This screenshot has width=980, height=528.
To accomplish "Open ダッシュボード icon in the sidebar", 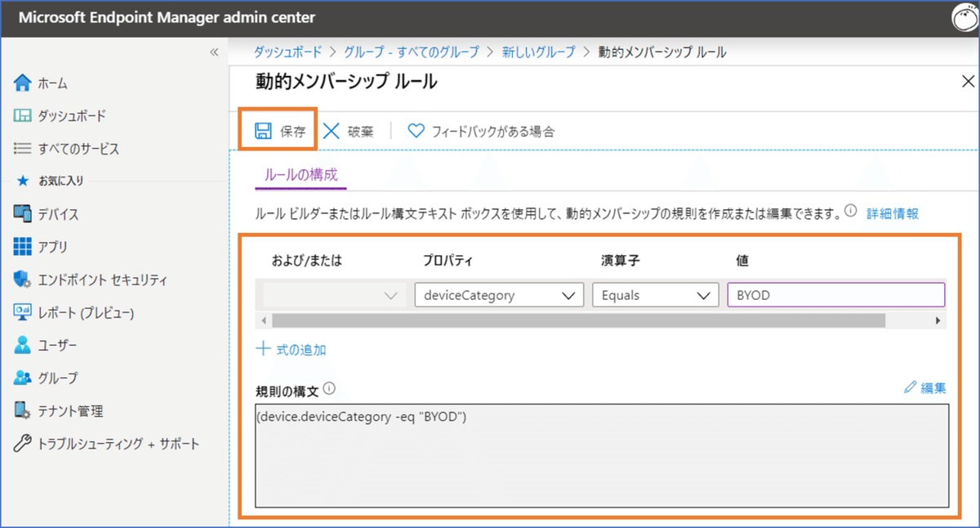I will [23, 116].
